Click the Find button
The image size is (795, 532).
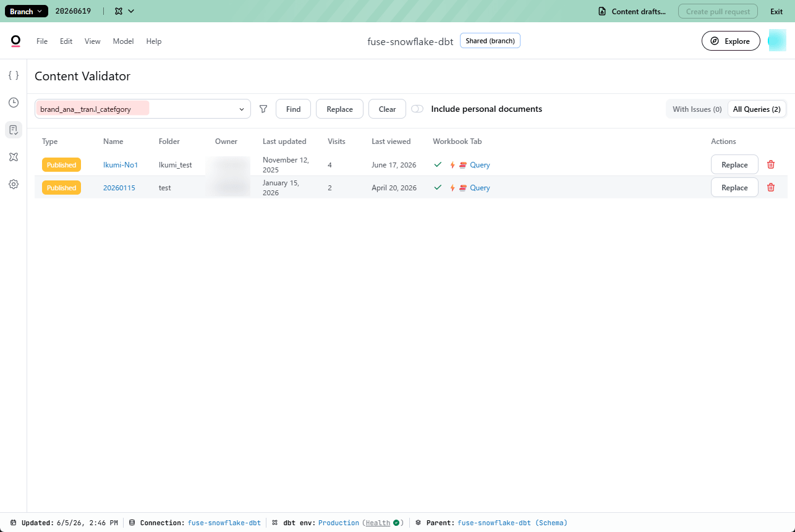click(x=294, y=109)
